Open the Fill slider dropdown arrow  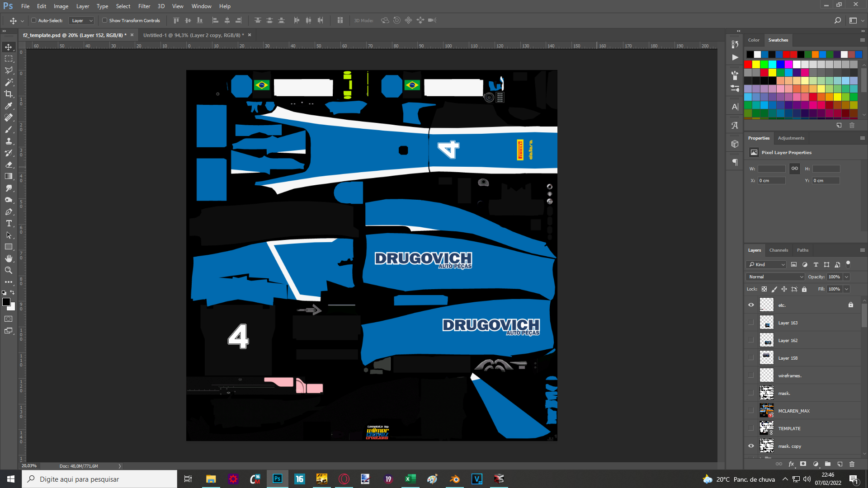pyautogui.click(x=846, y=289)
